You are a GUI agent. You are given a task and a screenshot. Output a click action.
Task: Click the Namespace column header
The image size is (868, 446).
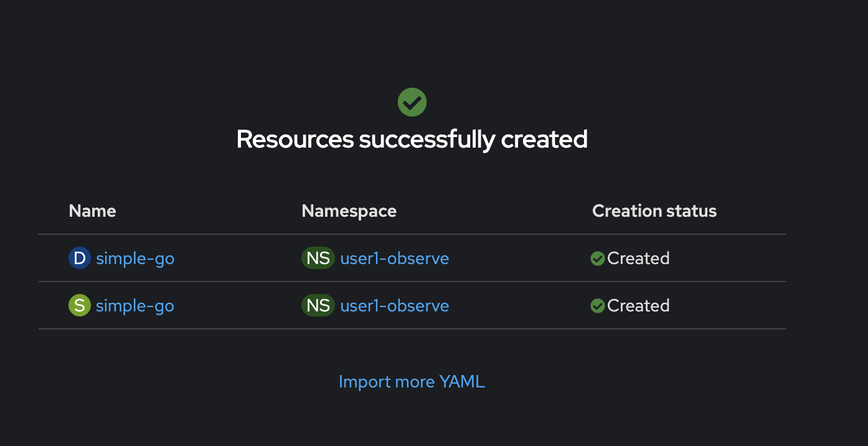tap(349, 211)
